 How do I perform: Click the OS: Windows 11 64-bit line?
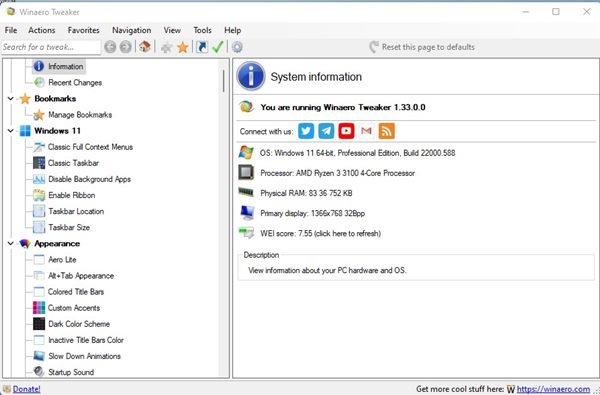coord(357,153)
